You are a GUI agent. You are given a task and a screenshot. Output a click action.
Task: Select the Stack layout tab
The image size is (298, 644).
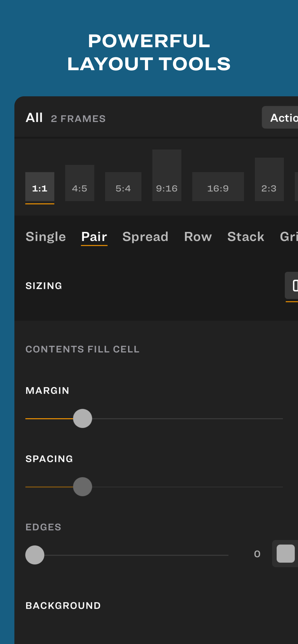tap(246, 236)
